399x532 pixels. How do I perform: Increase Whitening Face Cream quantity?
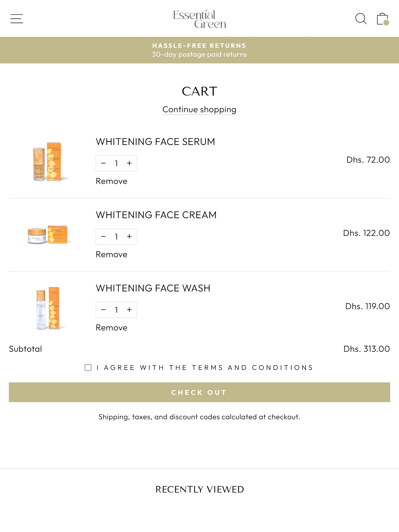point(129,237)
